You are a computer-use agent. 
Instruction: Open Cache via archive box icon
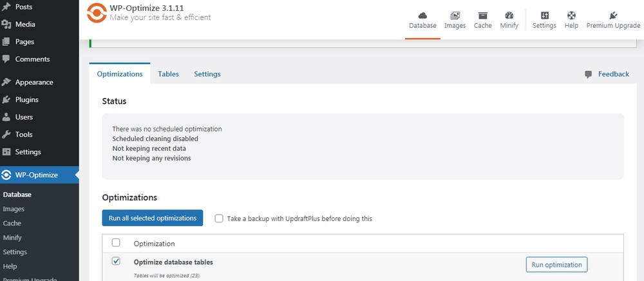482,15
